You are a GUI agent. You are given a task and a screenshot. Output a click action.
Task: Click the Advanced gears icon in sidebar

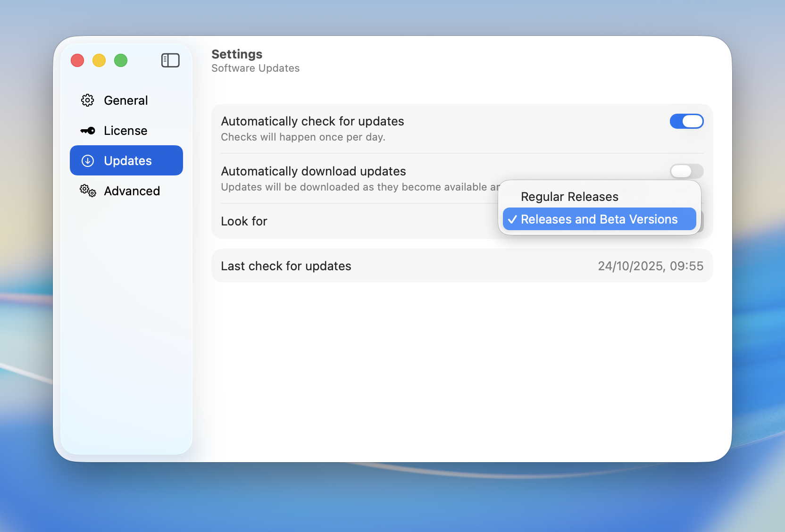(87, 191)
